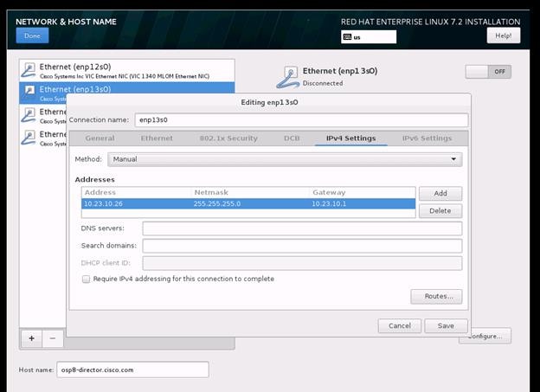This screenshot has height=392, width=540.
Task: Select address cell 10.23.10.26
Action: pyautogui.click(x=103, y=203)
